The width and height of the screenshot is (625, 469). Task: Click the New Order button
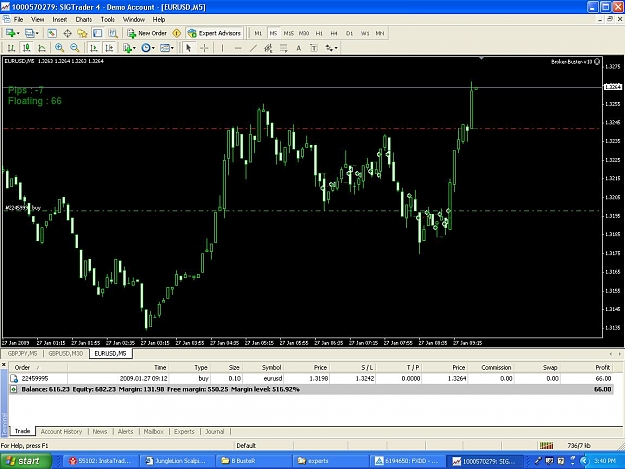tap(147, 33)
